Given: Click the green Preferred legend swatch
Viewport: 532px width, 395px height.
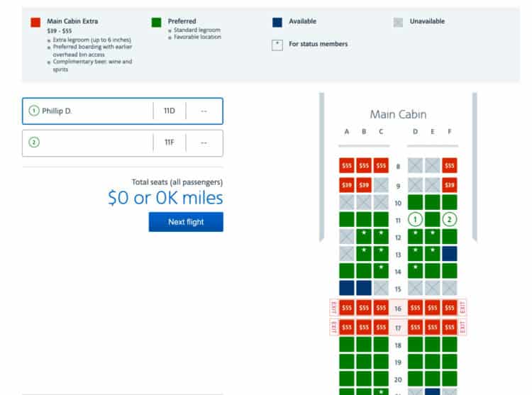Looking at the screenshot, I should pyautogui.click(x=156, y=23).
